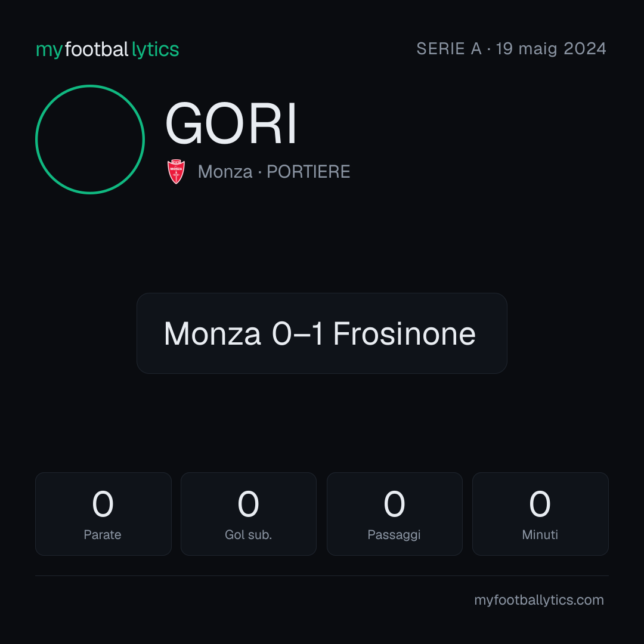Select the Passaggi stat tile
This screenshot has height=644, width=644.
395,514
